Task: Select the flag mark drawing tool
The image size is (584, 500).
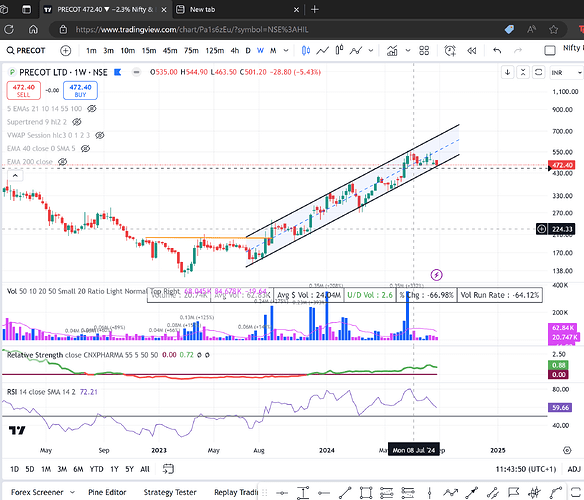Action: click(x=514, y=493)
